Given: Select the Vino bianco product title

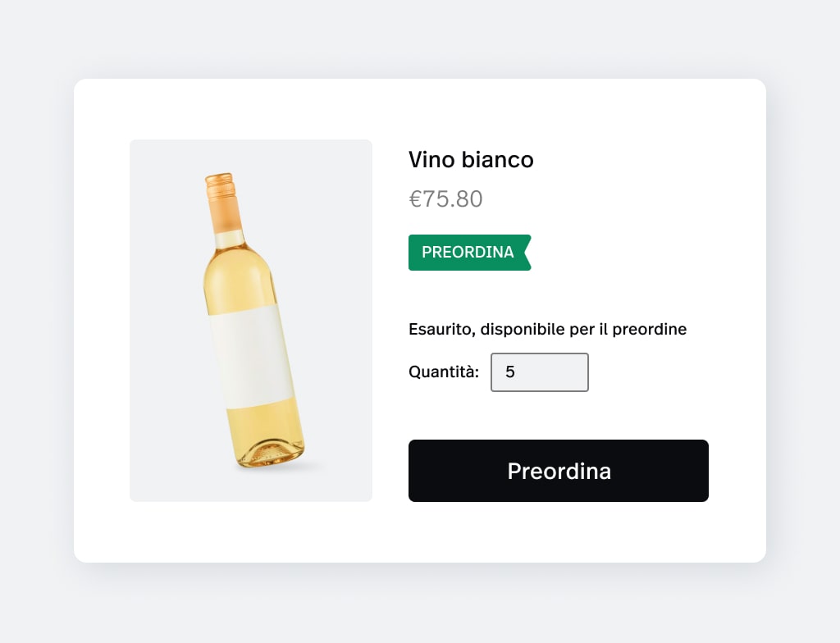Looking at the screenshot, I should pos(471,160).
